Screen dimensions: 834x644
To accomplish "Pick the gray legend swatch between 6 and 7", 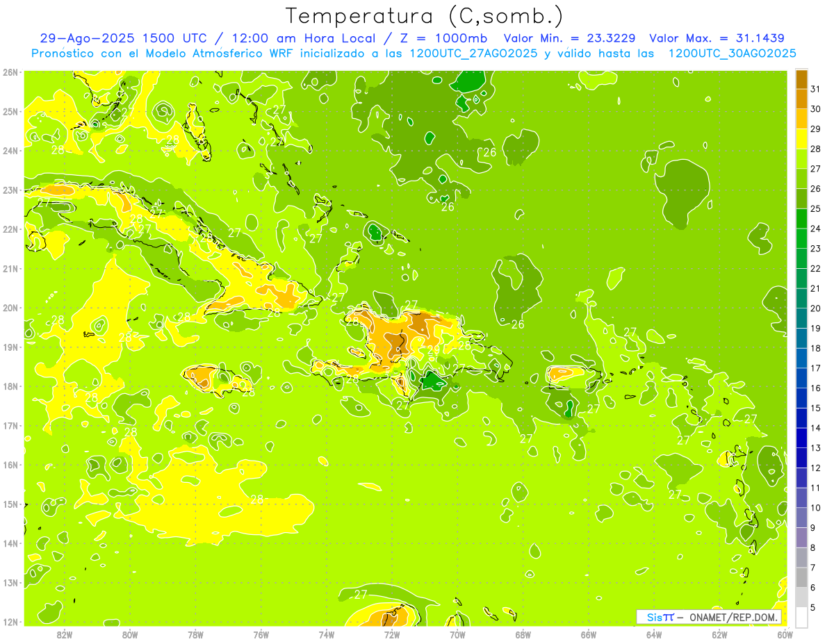I will pos(801,577).
